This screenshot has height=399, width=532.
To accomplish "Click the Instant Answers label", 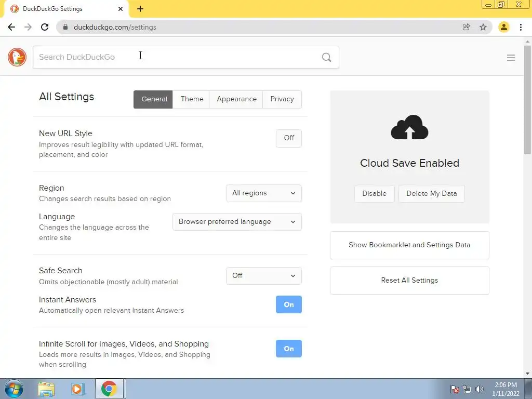I will point(68,300).
